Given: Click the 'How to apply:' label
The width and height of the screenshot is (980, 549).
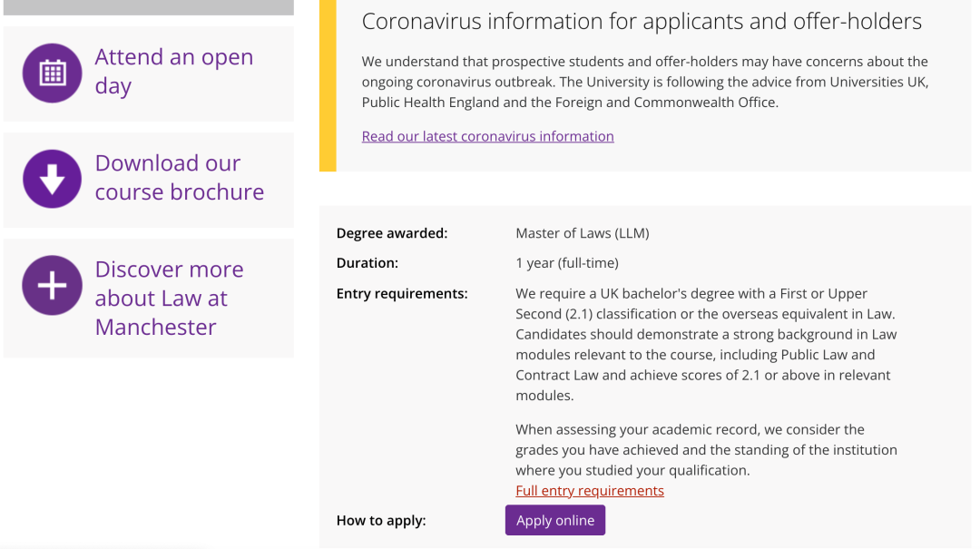Looking at the screenshot, I should (381, 521).
